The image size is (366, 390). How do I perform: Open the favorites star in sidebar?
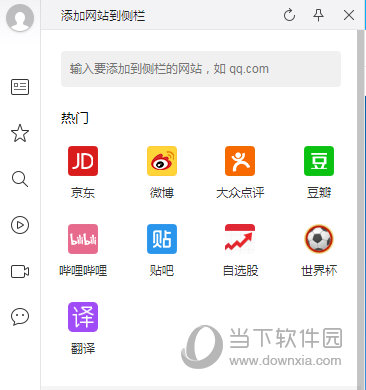point(20,133)
